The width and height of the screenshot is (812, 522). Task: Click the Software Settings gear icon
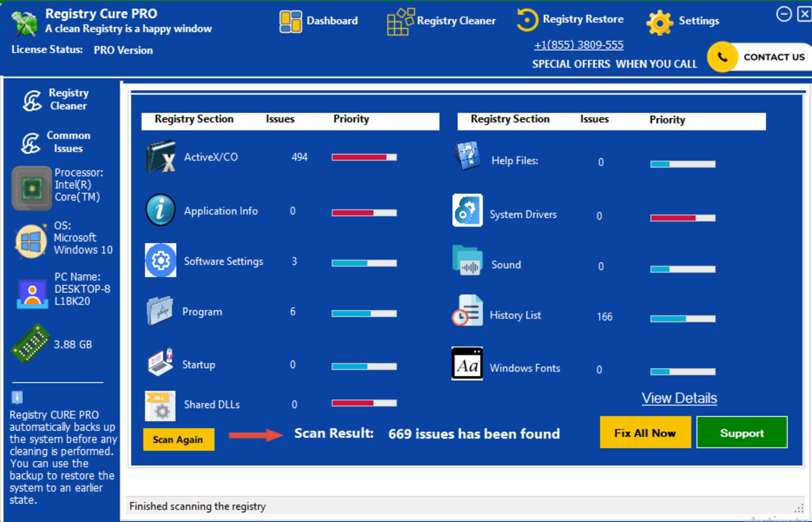click(160, 261)
